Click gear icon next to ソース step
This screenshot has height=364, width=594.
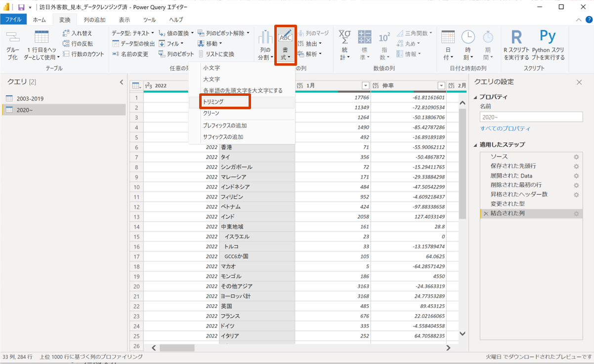(576, 157)
